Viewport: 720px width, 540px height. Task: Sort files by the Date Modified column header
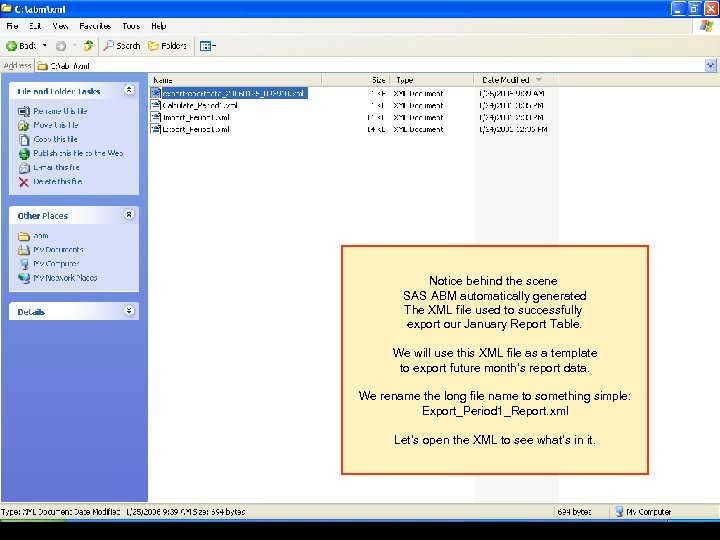[516, 80]
